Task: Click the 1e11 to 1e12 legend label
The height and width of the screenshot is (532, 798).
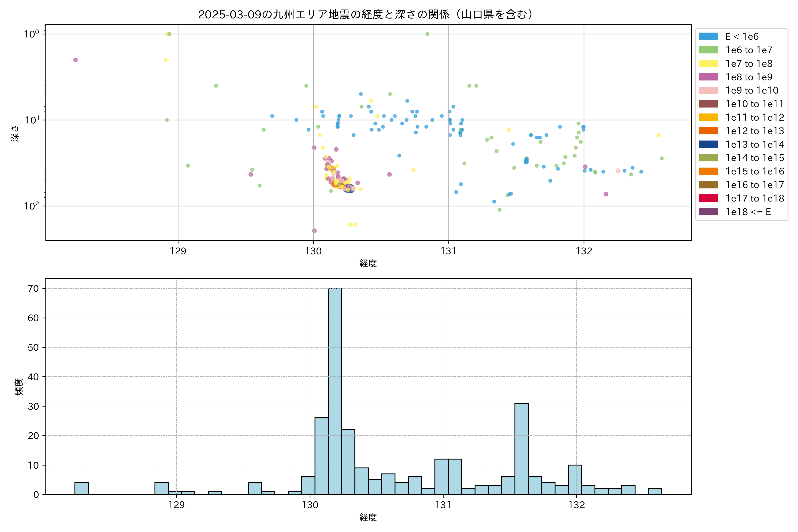Action: [755, 117]
